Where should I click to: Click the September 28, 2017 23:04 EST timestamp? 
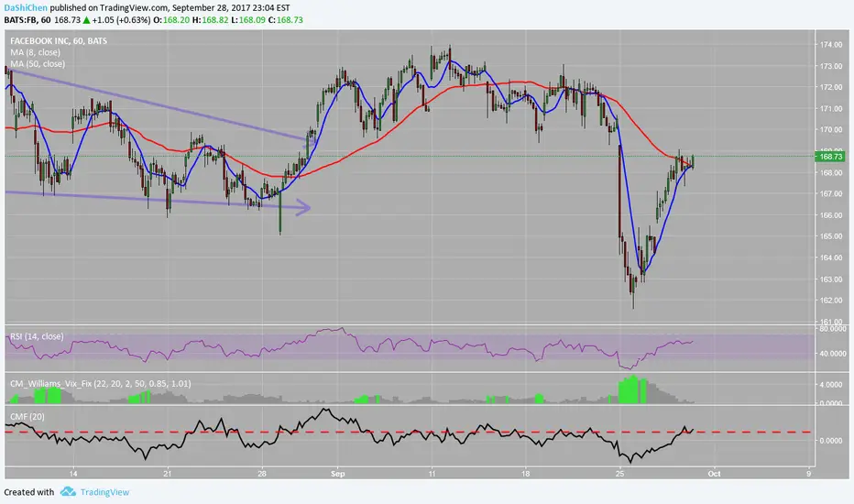tap(231, 8)
